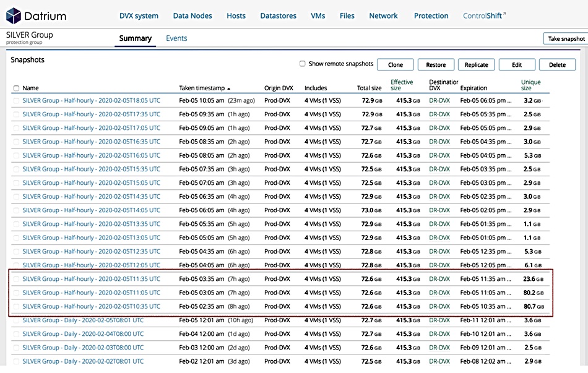Click the SILVER Group protection group title
Viewport: 588px width, 373px height.
[29, 35]
